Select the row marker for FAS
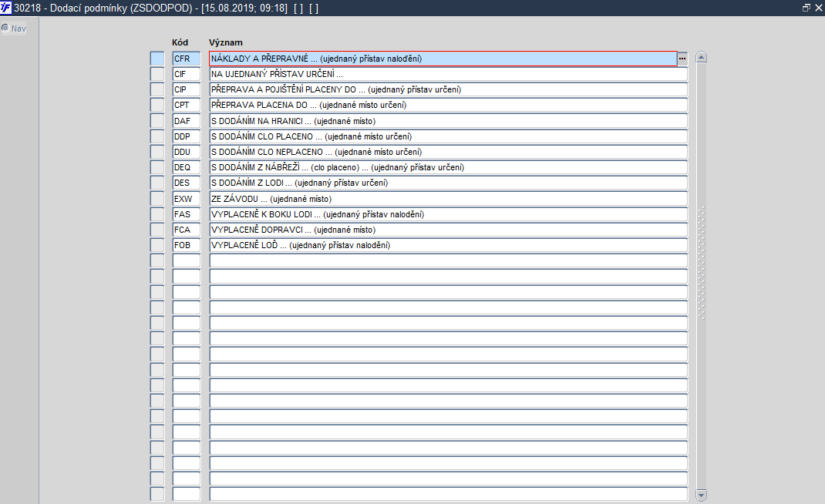The width and height of the screenshot is (825, 504). 157,214
